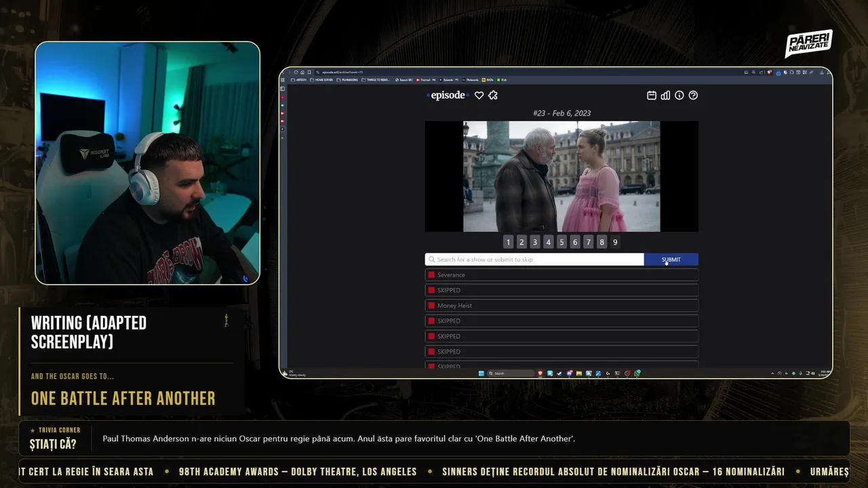868x488 pixels.
Task: Open the Episode bookmark
Action: click(x=449, y=80)
